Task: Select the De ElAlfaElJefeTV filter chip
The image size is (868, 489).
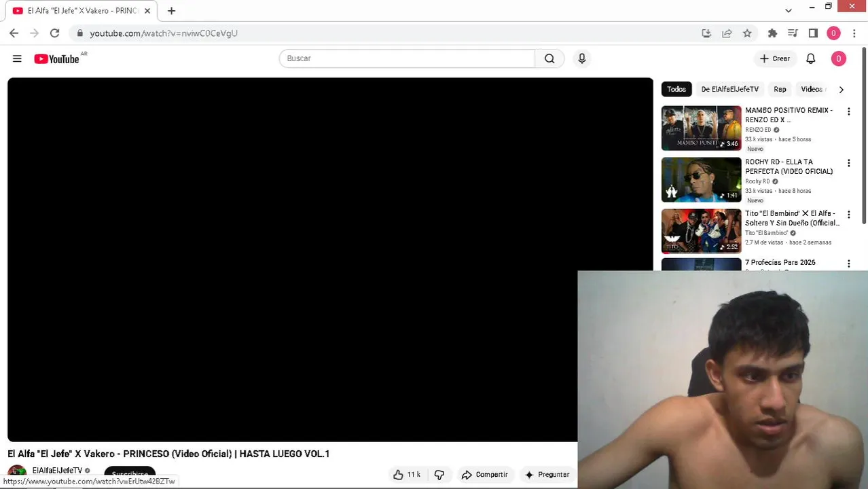Action: (x=729, y=89)
